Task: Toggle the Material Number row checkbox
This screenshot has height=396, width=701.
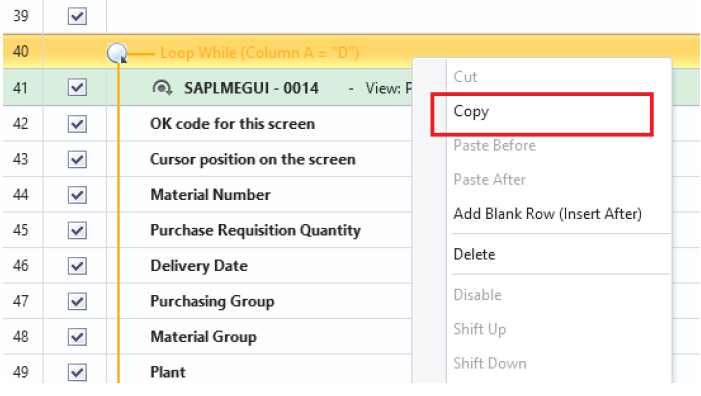Action: 77,195
